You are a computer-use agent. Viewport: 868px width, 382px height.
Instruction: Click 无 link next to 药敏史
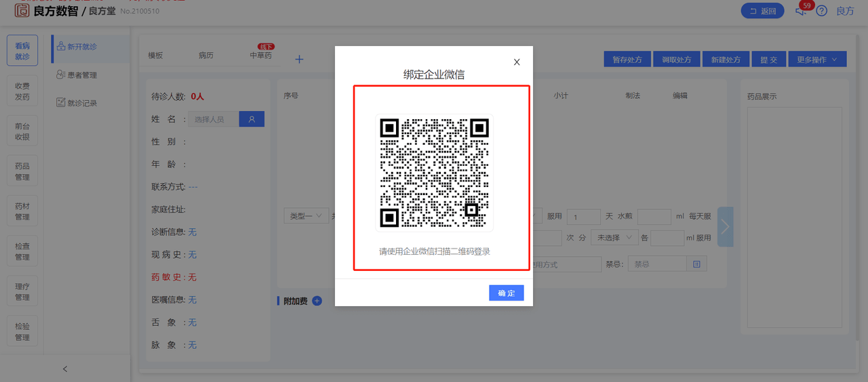tap(192, 277)
